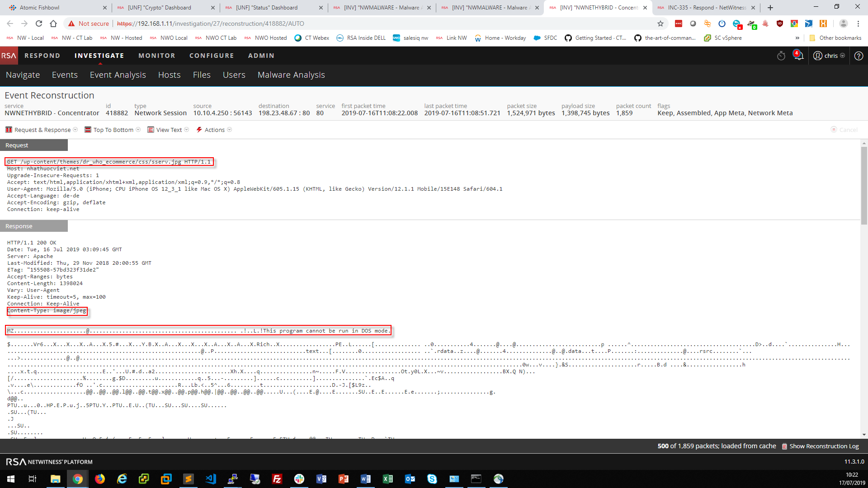Switch to the Malware Analysis tab

pos(291,75)
